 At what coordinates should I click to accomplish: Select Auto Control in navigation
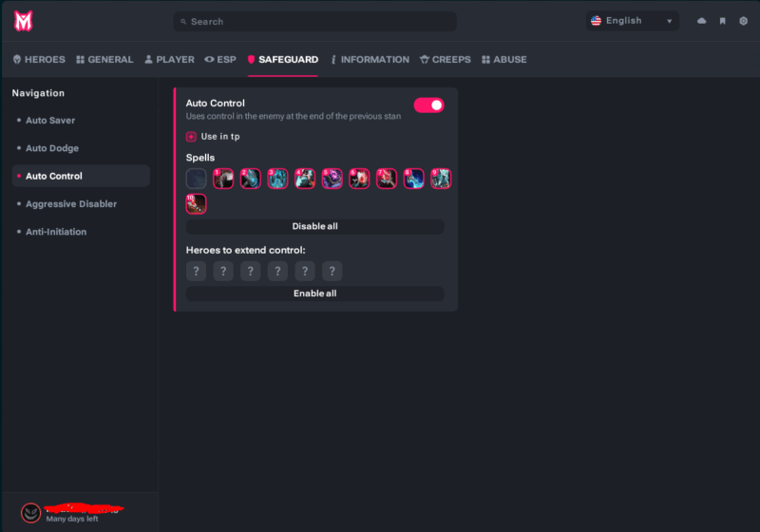click(x=81, y=176)
